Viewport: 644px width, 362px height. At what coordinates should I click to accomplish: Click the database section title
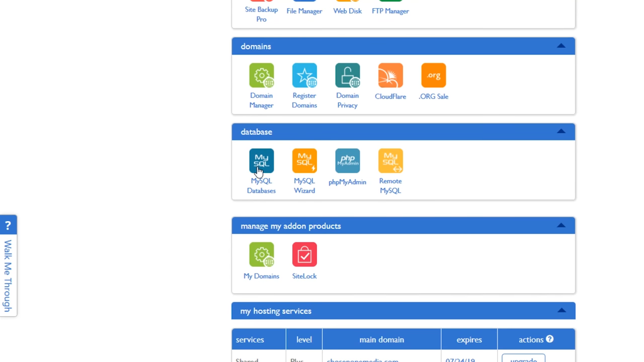(x=256, y=132)
